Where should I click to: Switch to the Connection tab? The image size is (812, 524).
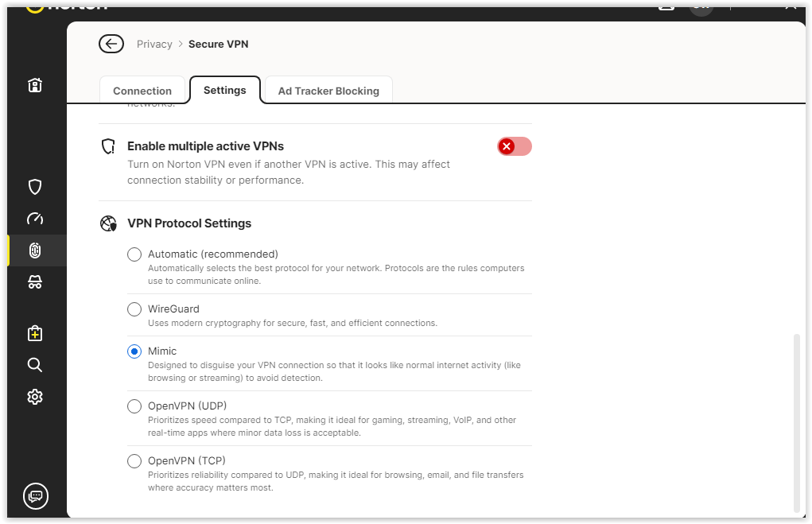(142, 91)
